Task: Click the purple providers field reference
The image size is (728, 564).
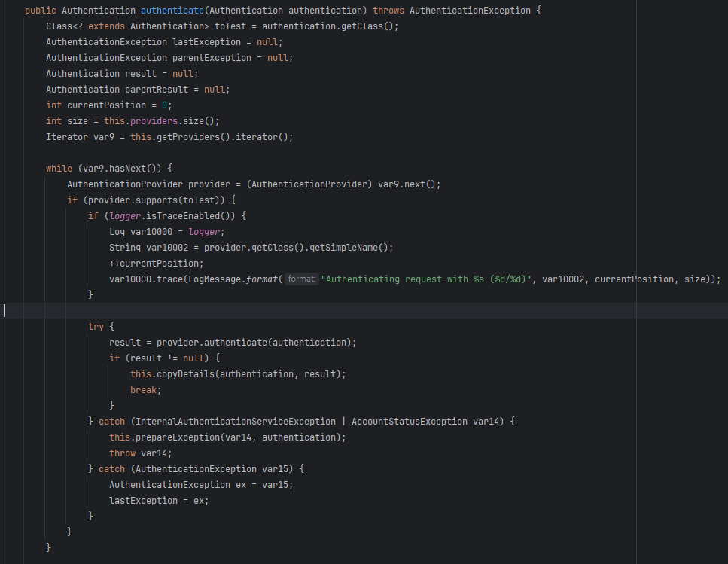Action: (x=154, y=121)
